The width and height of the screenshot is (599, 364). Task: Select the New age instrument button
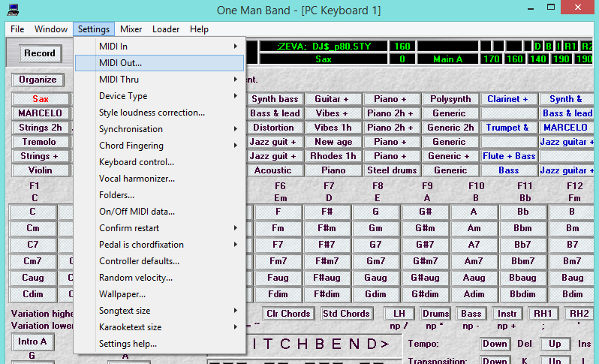click(333, 142)
